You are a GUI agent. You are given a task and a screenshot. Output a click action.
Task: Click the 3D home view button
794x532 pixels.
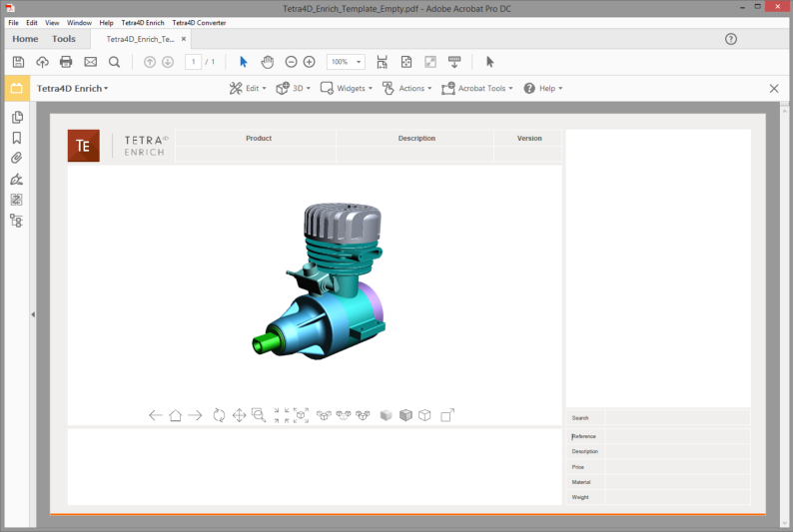point(175,415)
